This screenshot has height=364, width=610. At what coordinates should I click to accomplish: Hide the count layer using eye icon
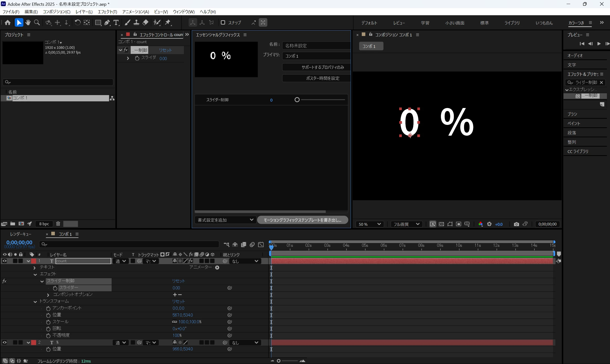coord(5,261)
